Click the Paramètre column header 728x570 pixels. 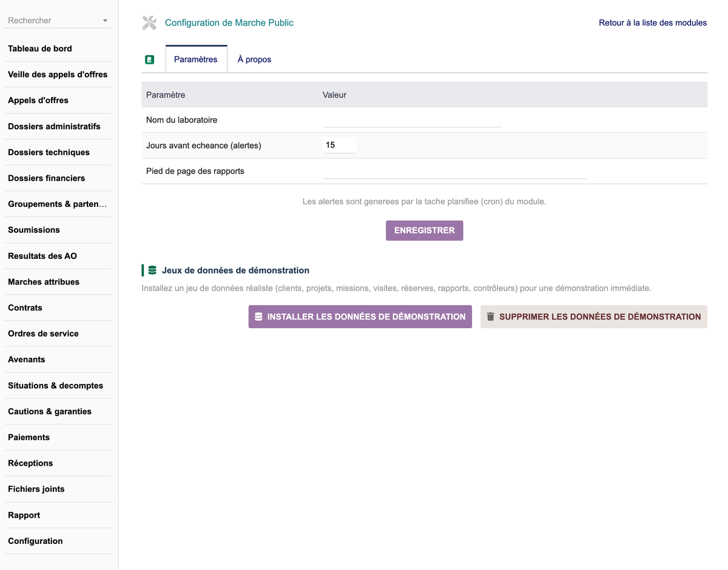tap(166, 95)
